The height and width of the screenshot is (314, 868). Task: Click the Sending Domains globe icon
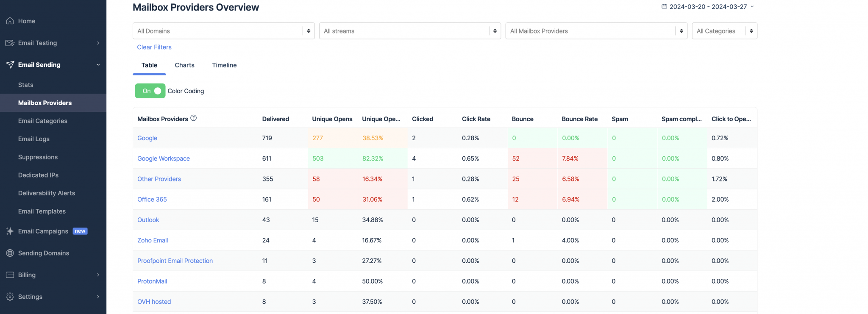tap(10, 253)
